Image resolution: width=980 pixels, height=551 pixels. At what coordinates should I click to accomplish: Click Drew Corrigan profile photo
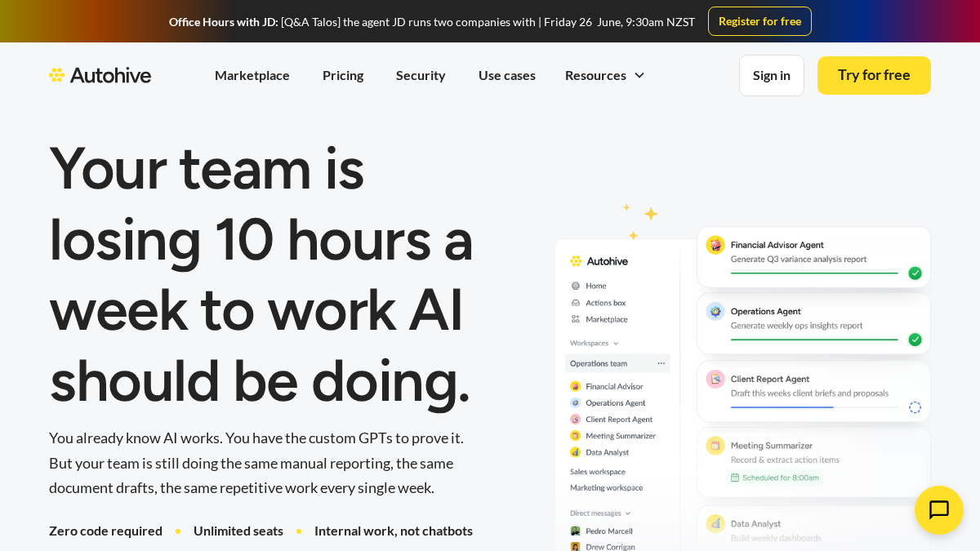[x=575, y=547]
